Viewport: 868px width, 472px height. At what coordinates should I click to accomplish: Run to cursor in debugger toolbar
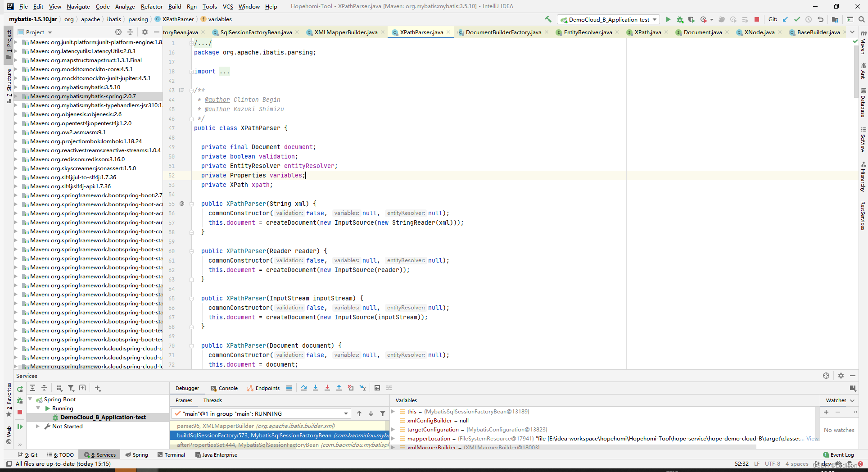tap(362, 388)
